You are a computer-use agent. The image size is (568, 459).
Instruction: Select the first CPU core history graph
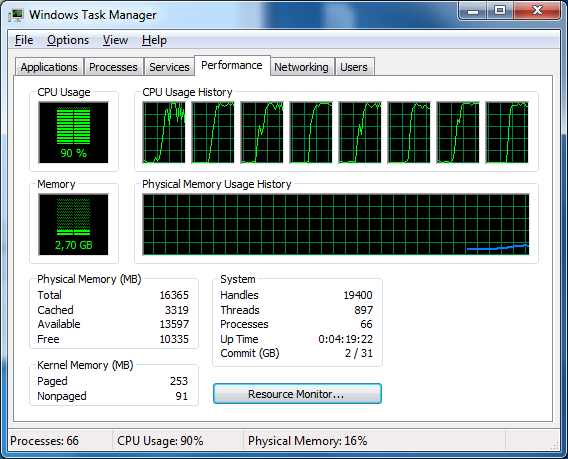164,133
